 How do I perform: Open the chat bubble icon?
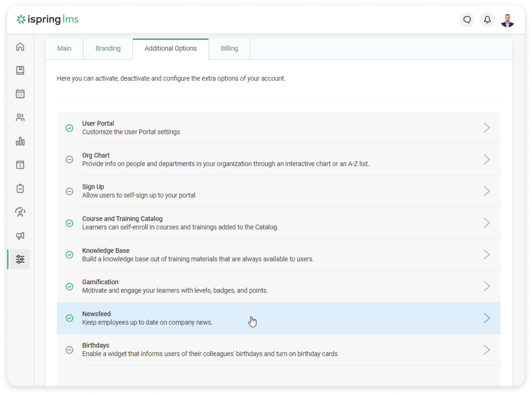pyautogui.click(x=467, y=20)
